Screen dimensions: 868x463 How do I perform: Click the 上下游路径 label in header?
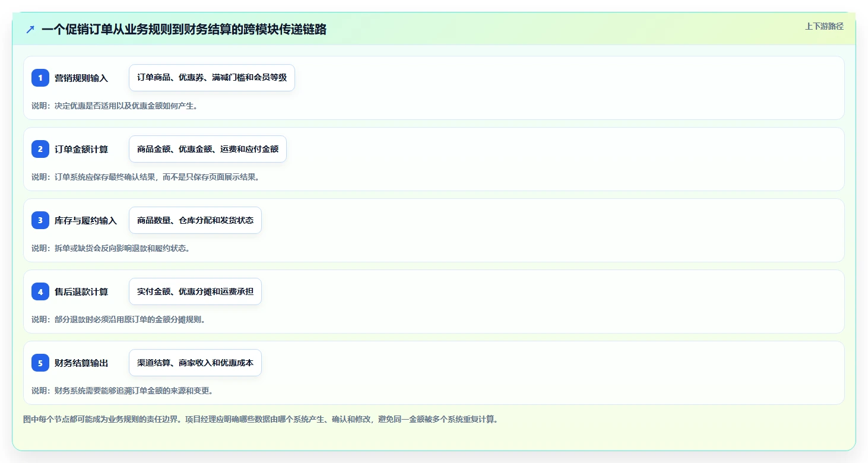tap(824, 26)
